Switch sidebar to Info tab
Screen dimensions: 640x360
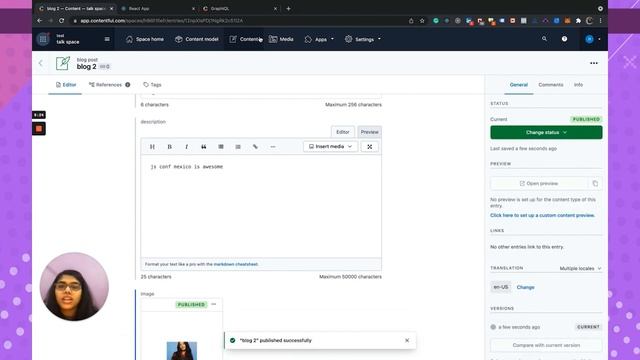tap(578, 85)
